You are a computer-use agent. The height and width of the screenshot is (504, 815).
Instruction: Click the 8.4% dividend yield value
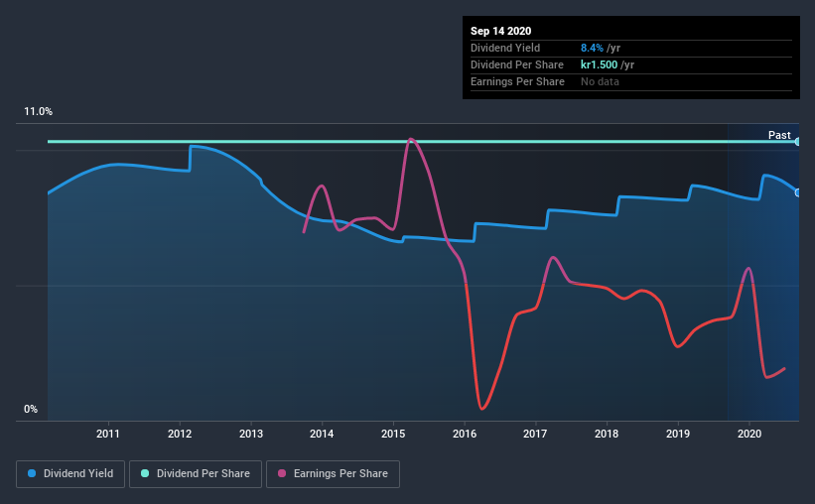(592, 48)
